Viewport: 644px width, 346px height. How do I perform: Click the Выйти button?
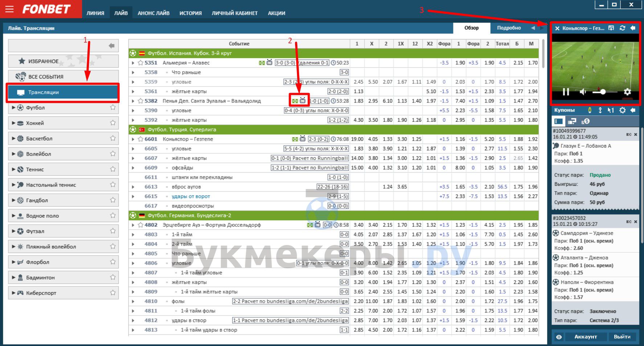click(x=622, y=337)
